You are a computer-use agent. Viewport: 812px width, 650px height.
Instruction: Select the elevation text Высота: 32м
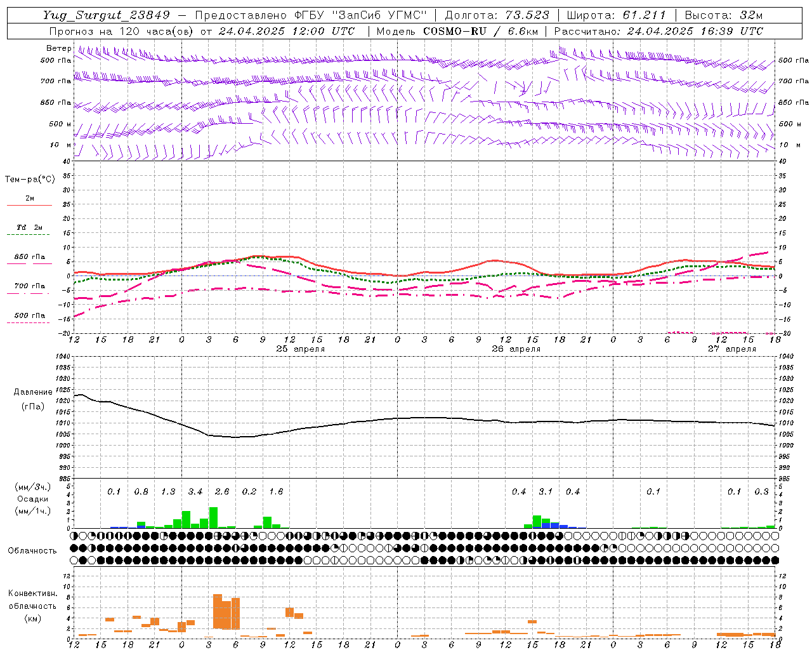pos(724,16)
